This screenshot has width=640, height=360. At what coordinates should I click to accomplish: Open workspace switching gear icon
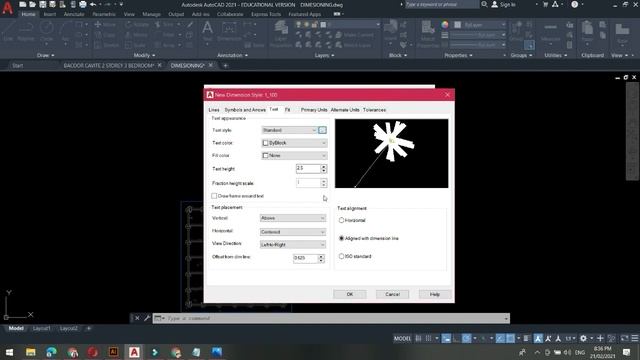point(583,338)
